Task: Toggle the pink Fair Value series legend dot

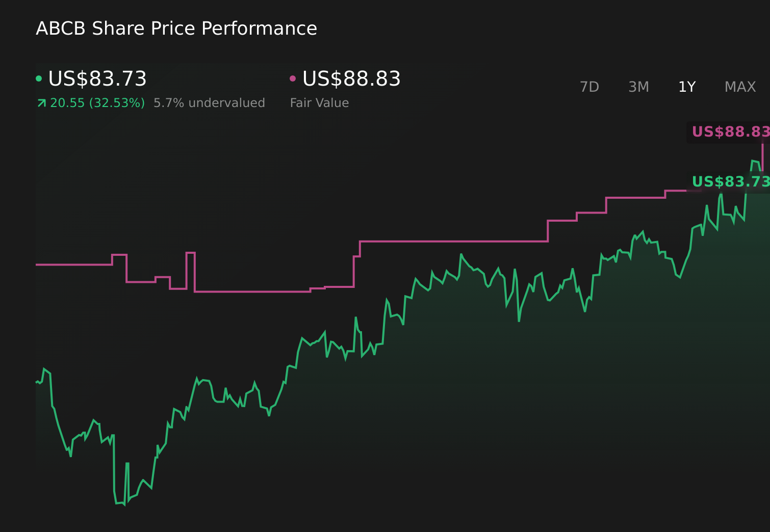Action: [292, 78]
